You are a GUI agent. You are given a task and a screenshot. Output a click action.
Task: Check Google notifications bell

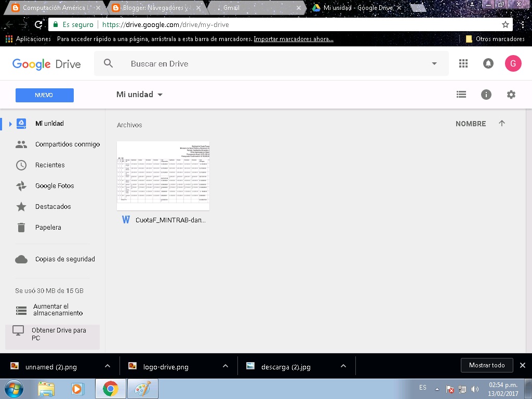[488, 63]
